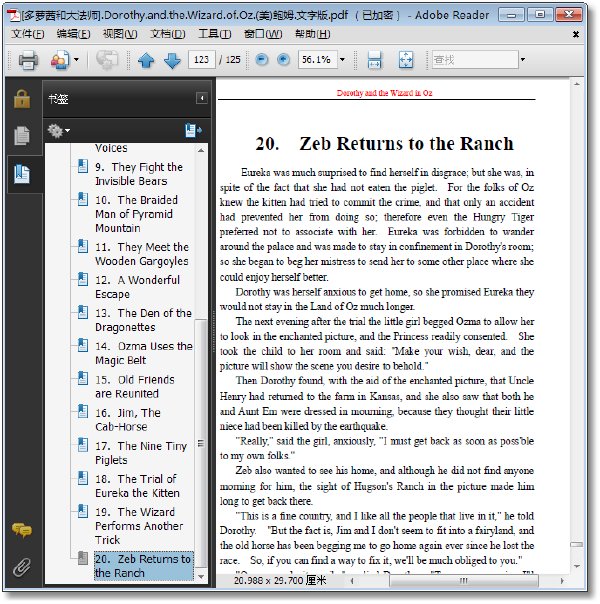Click the bookmark icon beside 14. Ozma Uses
Screen dimensions: 600x604
click(x=82, y=346)
